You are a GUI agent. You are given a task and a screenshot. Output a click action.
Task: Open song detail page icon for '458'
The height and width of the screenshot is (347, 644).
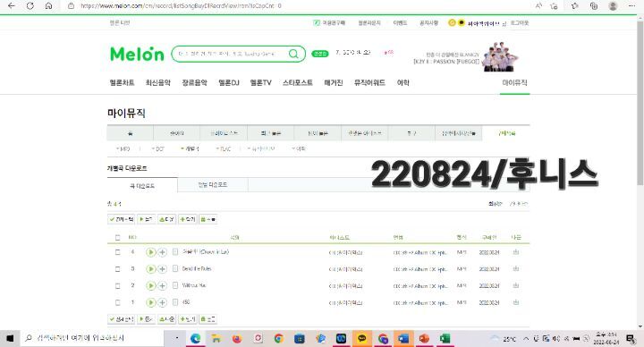pyautogui.click(x=175, y=302)
